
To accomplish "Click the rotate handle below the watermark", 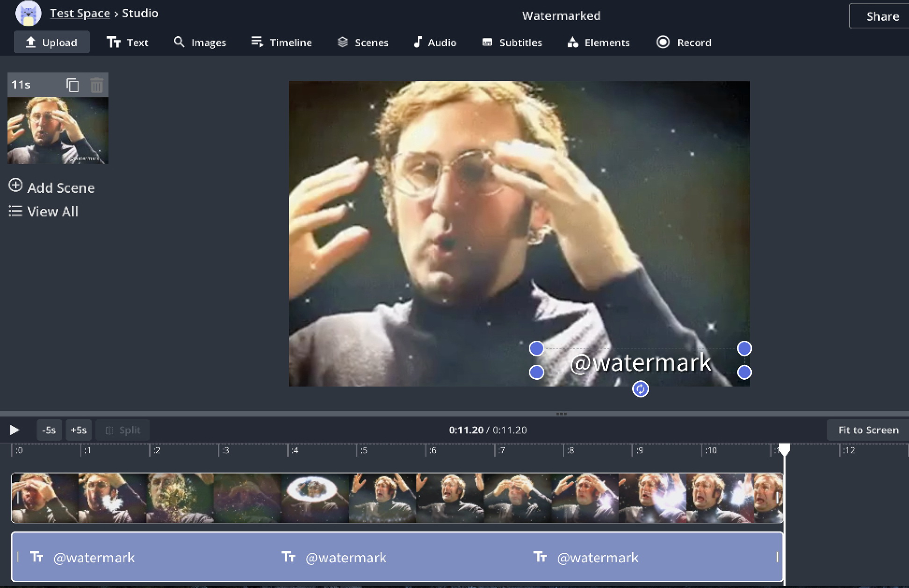I will tap(640, 389).
